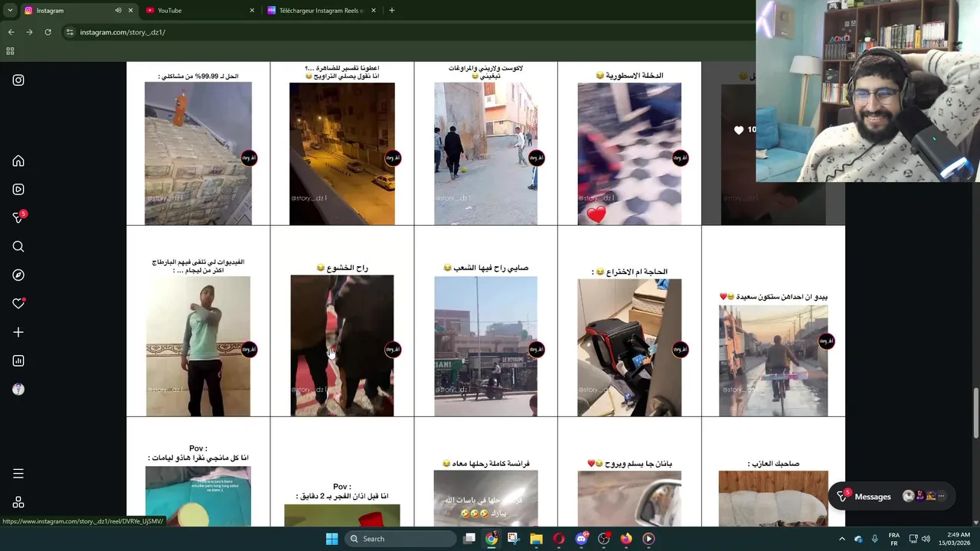Open dark reel on red carpet
The height and width of the screenshot is (551, 980).
[342, 322]
